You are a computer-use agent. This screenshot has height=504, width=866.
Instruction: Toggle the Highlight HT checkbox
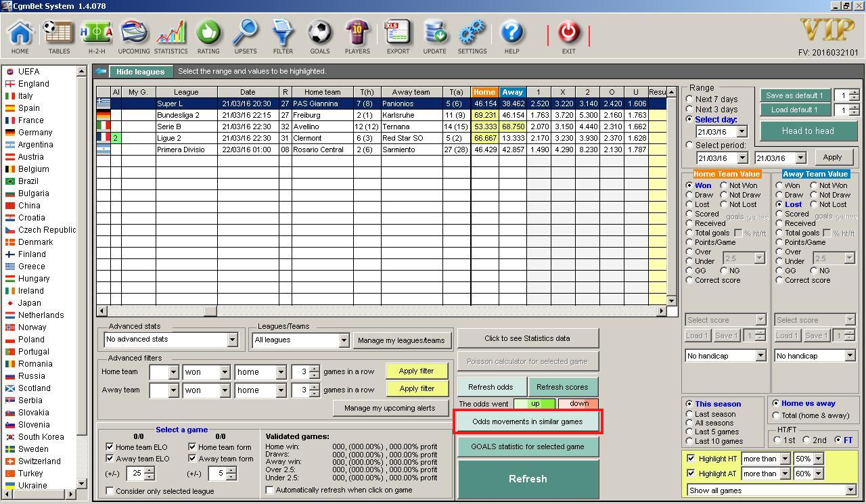pos(691,459)
